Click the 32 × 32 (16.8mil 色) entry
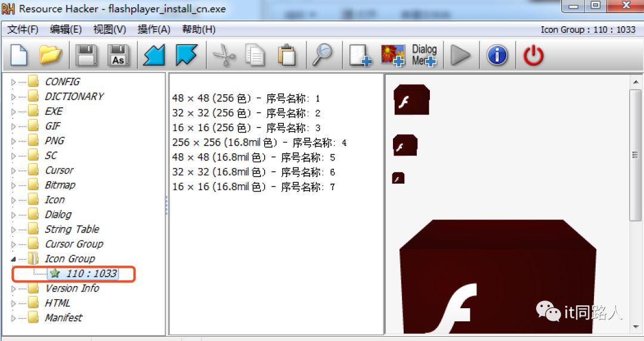The height and width of the screenshot is (341, 644). coord(253,172)
